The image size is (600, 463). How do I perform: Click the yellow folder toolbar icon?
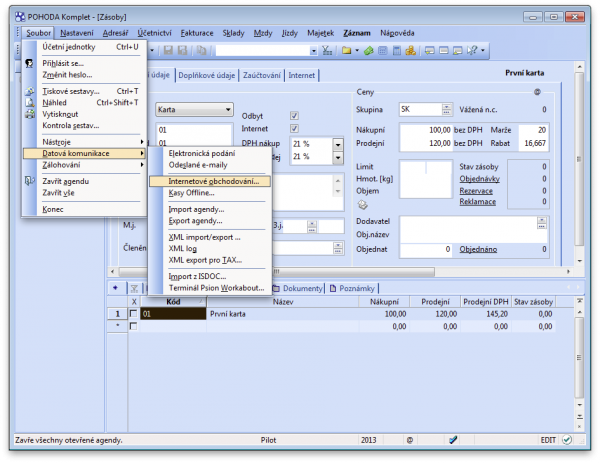347,50
